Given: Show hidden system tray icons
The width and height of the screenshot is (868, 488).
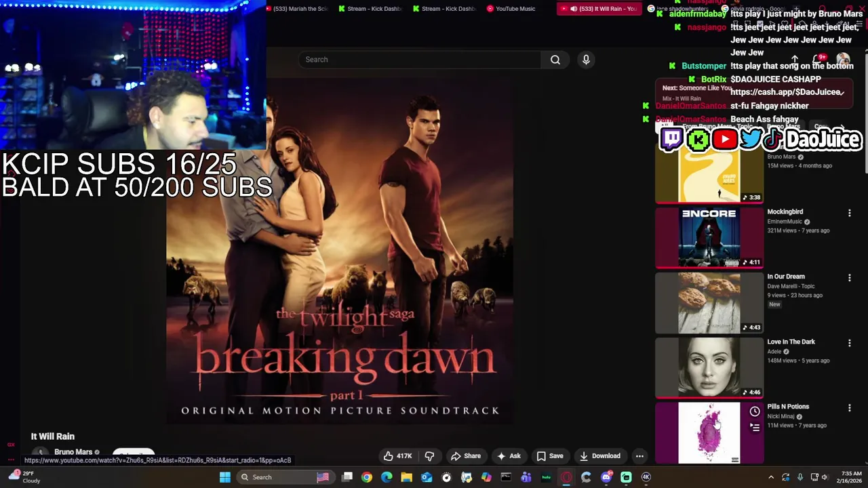Looking at the screenshot, I should click(x=771, y=477).
